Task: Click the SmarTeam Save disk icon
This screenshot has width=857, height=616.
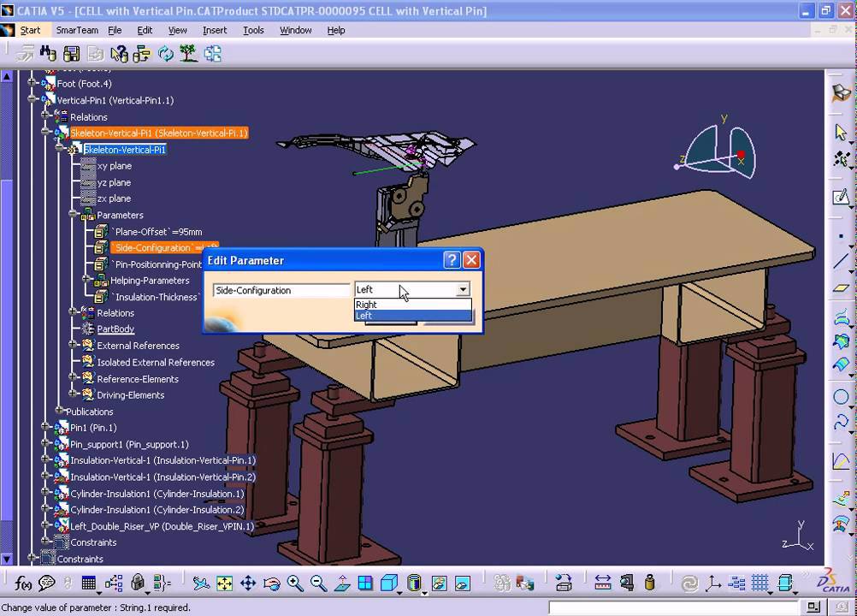Action: [72, 53]
